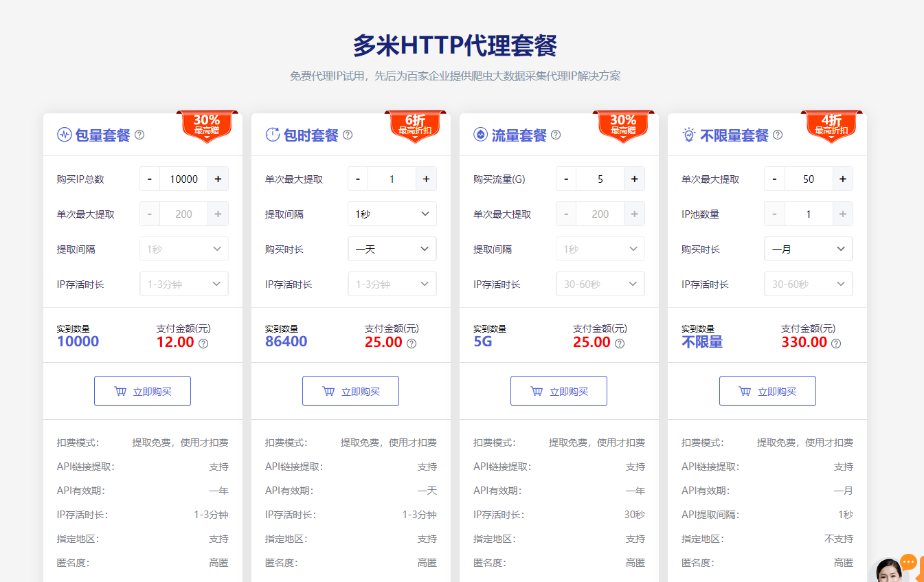Click 包量套餐 title text

[x=103, y=135]
